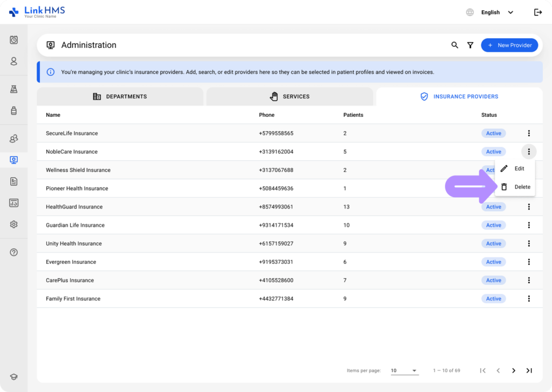
Task: Open Guardian Life Insurance row options menu
Action: [529, 225]
